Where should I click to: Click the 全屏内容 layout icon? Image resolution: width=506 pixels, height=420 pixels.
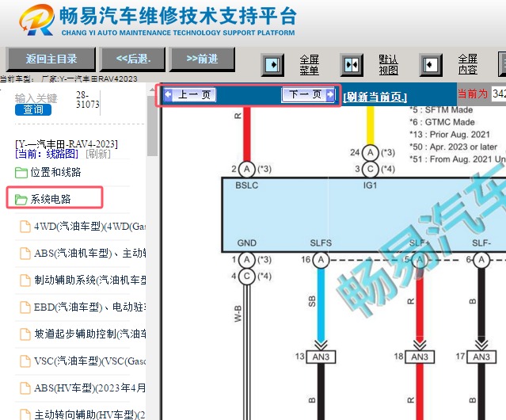pos(431,65)
